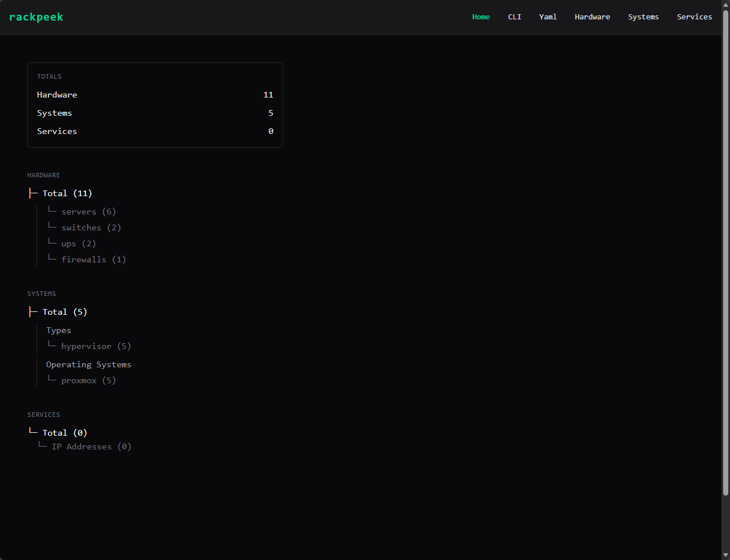Select the IP Addresses (0) entry

point(91,447)
